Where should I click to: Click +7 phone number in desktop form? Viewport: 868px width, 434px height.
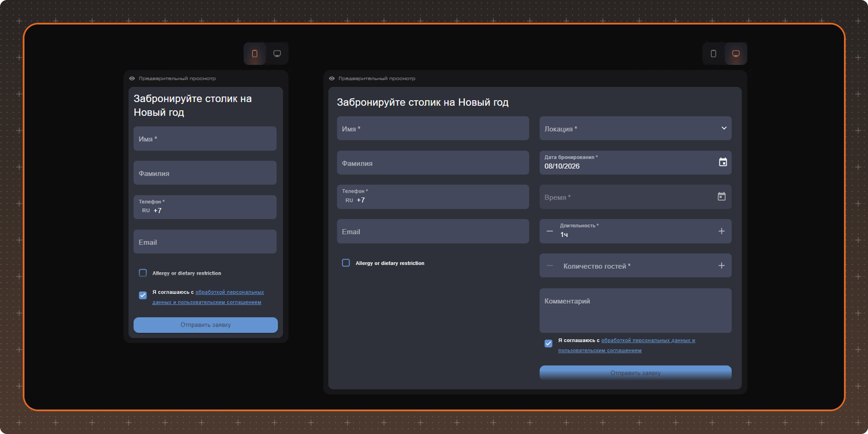pos(361,200)
